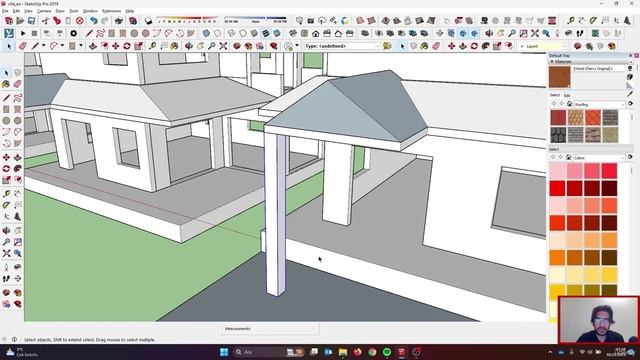Screen dimensions: 640x360
Task: Select the Eraser tool in the left toolbar
Action: pos(17,84)
